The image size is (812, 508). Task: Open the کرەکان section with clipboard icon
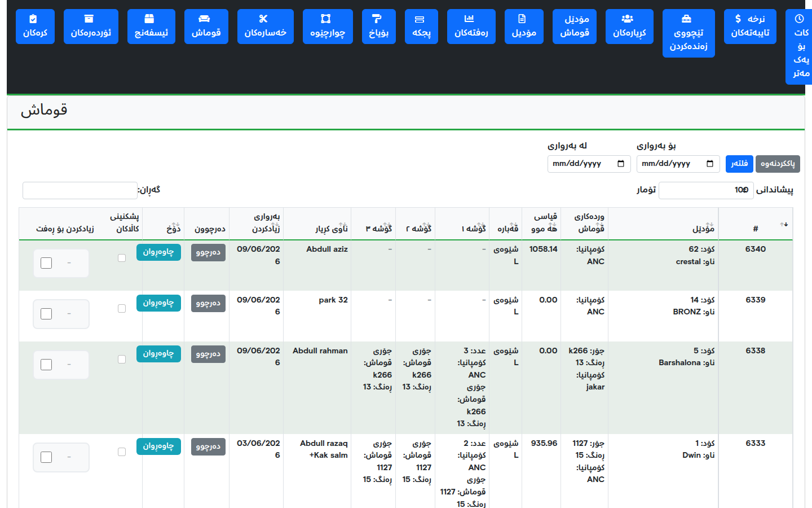[x=35, y=27]
